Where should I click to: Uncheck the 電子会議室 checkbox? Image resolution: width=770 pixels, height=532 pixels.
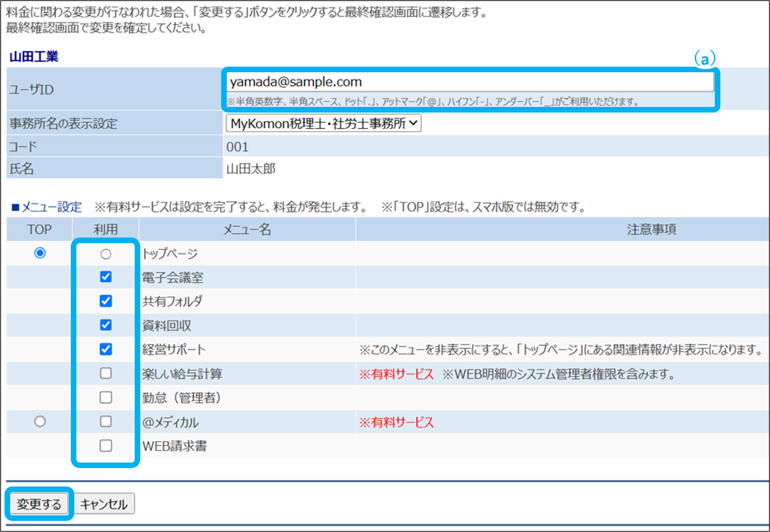106,277
